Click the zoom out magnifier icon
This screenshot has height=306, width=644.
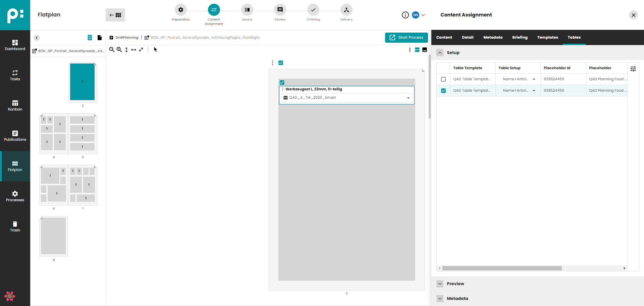(x=112, y=50)
